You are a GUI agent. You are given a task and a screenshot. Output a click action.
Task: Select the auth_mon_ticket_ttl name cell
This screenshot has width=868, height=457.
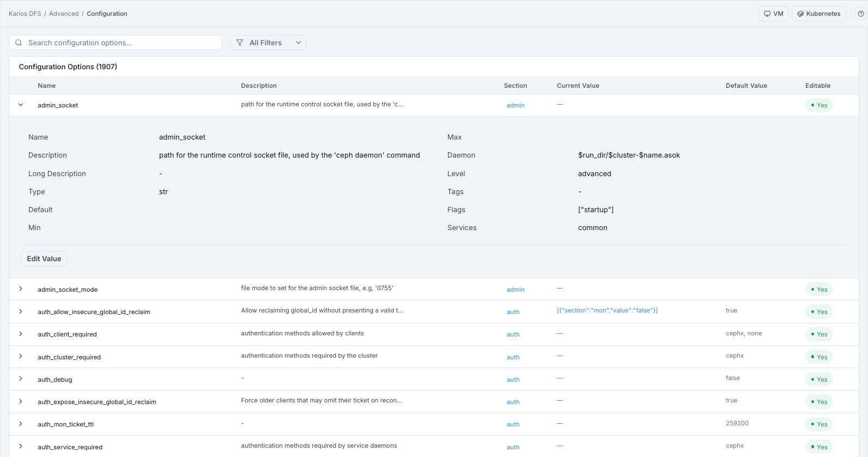click(65, 424)
